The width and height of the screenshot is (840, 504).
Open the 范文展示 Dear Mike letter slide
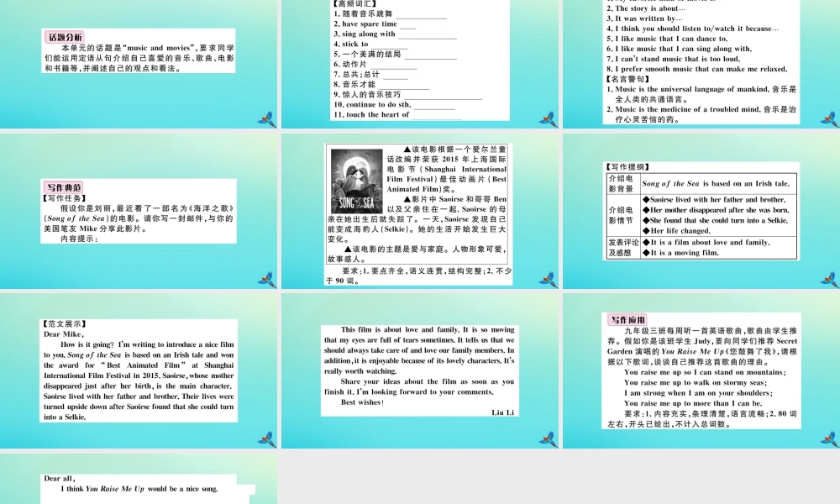139,370
